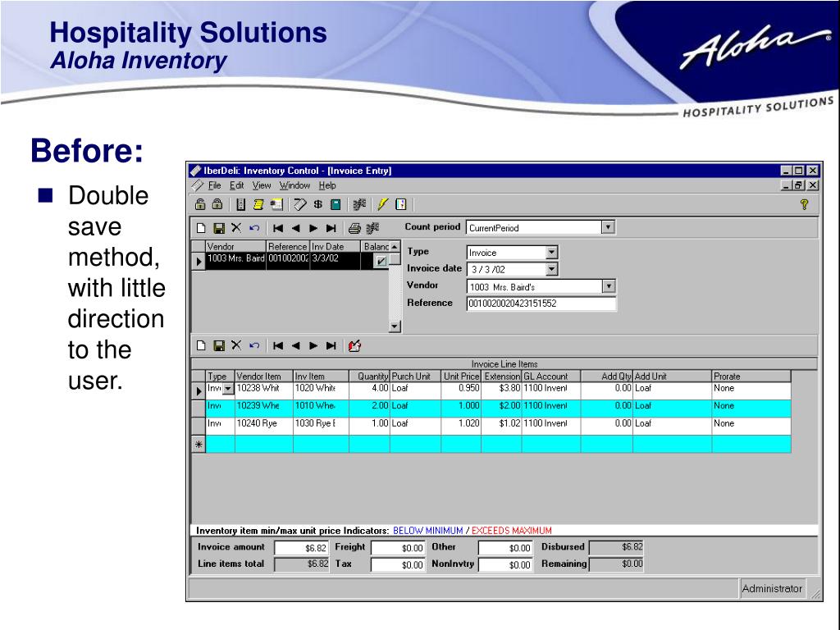Click the invoice list scrollbar down arrow
Viewport: 840px width, 630px height.
point(395,326)
